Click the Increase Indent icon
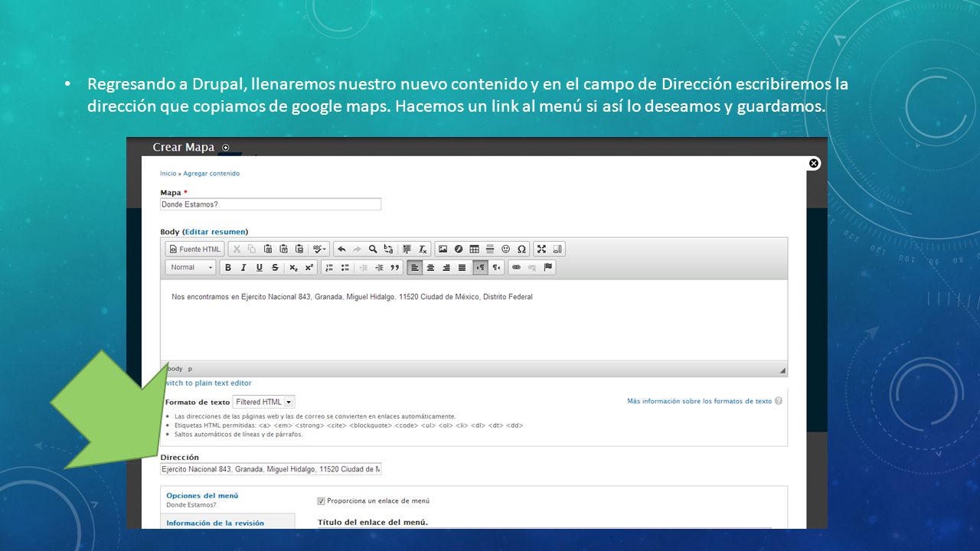Screen dimensions: 980x551 (x=379, y=267)
